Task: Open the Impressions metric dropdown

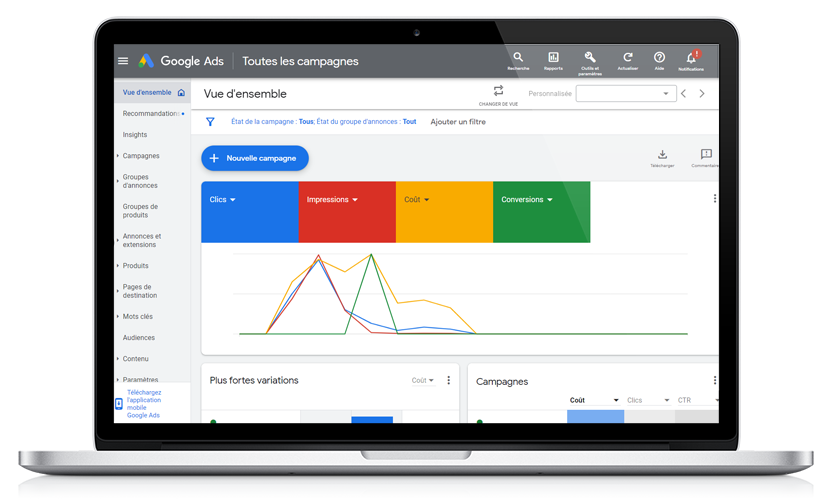Action: tap(332, 200)
